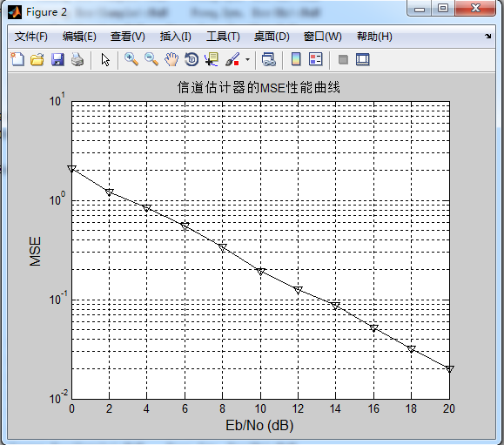Viewport: 504px width, 445px height.
Task: Click the Link Plot icon
Action: point(269,59)
